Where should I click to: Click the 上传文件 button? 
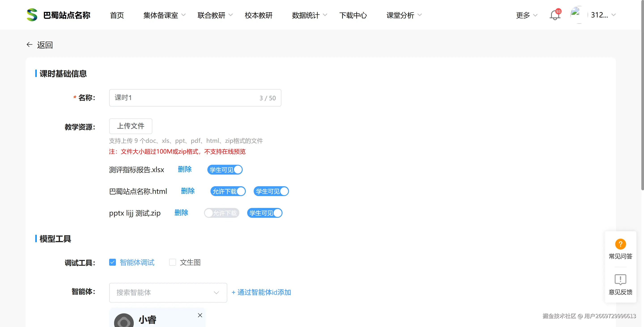pyautogui.click(x=130, y=126)
